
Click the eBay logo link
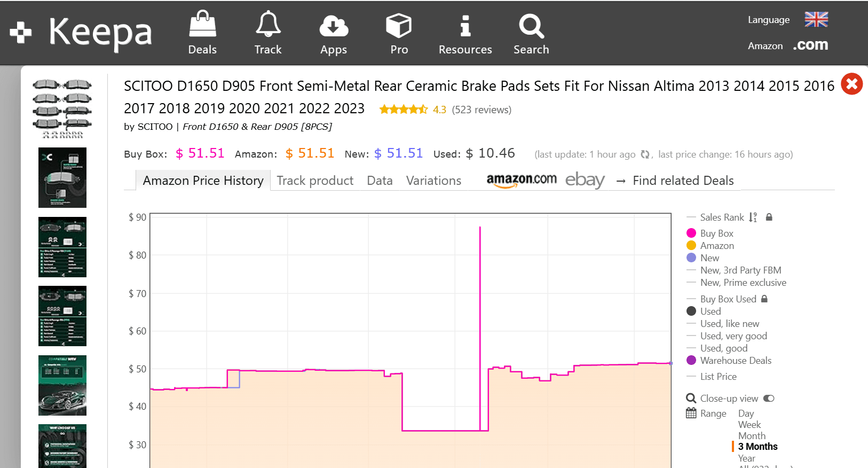585,180
